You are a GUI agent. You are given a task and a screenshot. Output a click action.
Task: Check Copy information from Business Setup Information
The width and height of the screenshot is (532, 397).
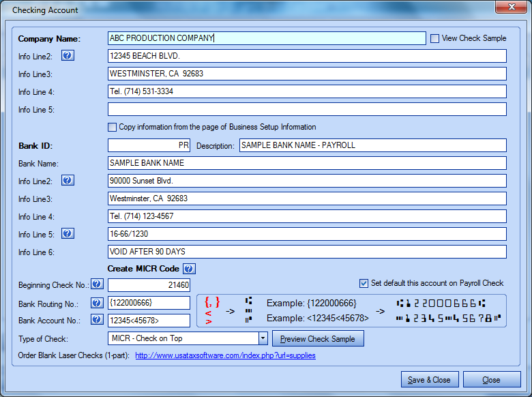[x=113, y=127]
